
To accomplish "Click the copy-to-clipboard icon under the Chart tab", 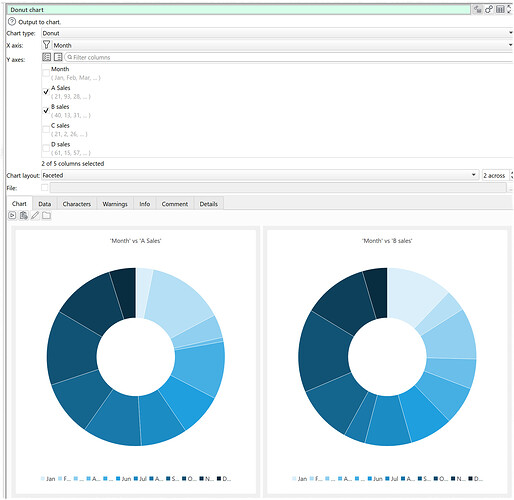I will tap(23, 216).
